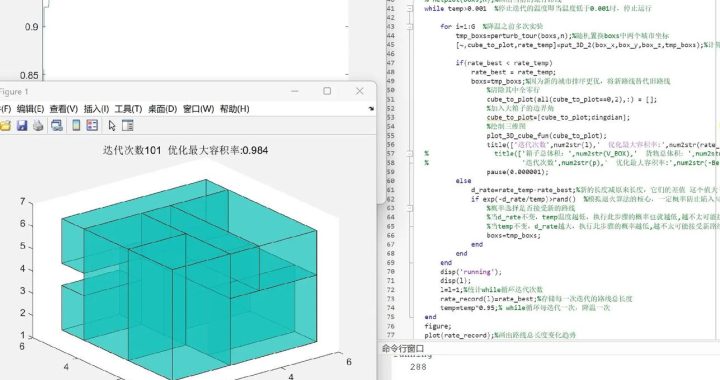Click the z-axis tick label 1
Image resolution: width=720 pixels, height=380 pixels.
tap(22, 335)
